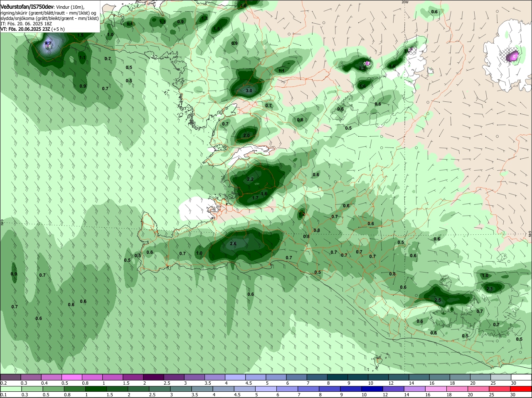Click the 1.2 precipitation value label
The image size is (532, 398).
tap(302, 214)
